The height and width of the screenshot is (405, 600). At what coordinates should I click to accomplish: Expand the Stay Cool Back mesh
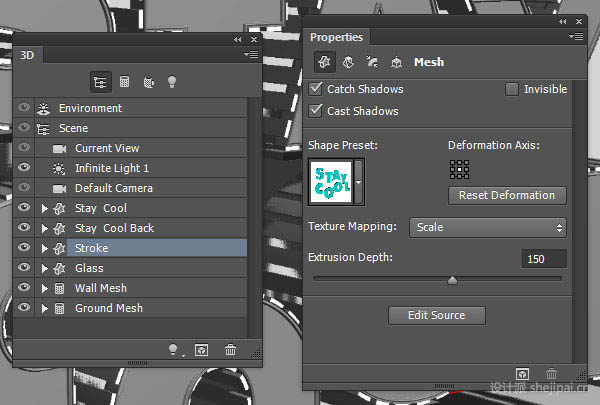44,229
